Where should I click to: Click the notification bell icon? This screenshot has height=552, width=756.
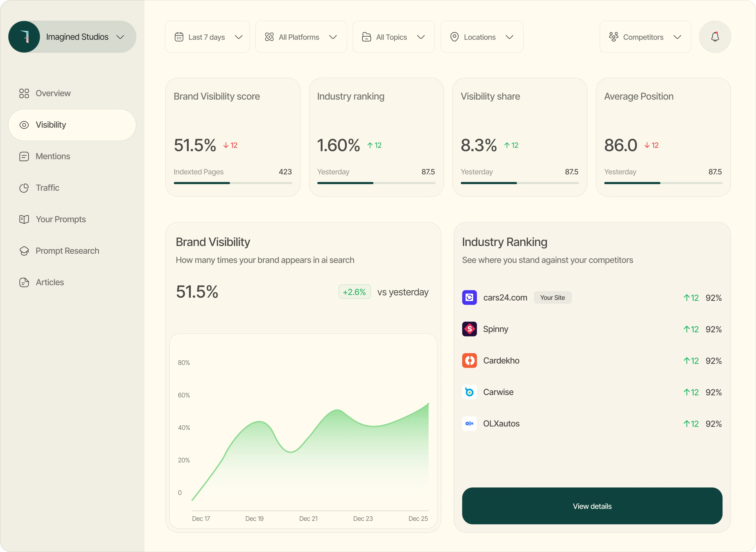[714, 37]
